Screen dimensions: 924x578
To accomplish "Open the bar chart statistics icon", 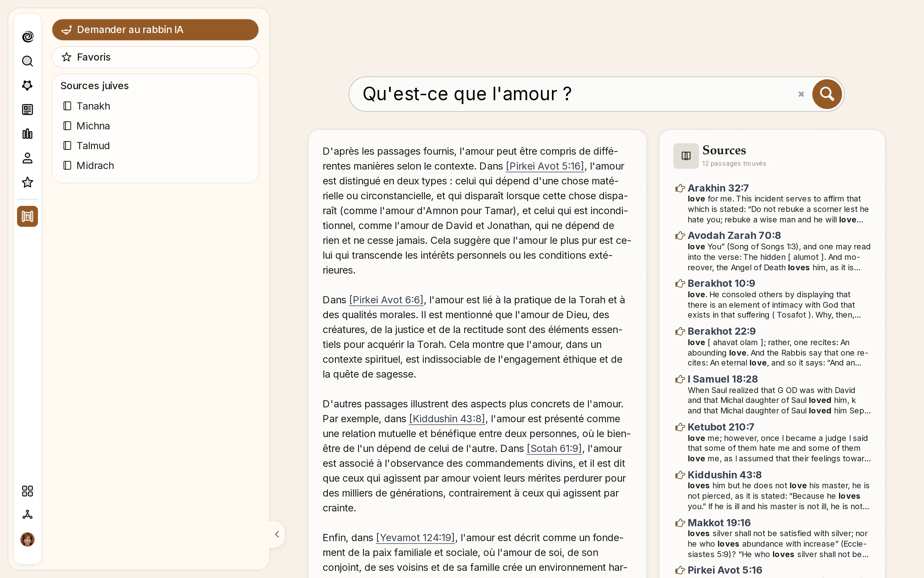I will click(x=28, y=134).
